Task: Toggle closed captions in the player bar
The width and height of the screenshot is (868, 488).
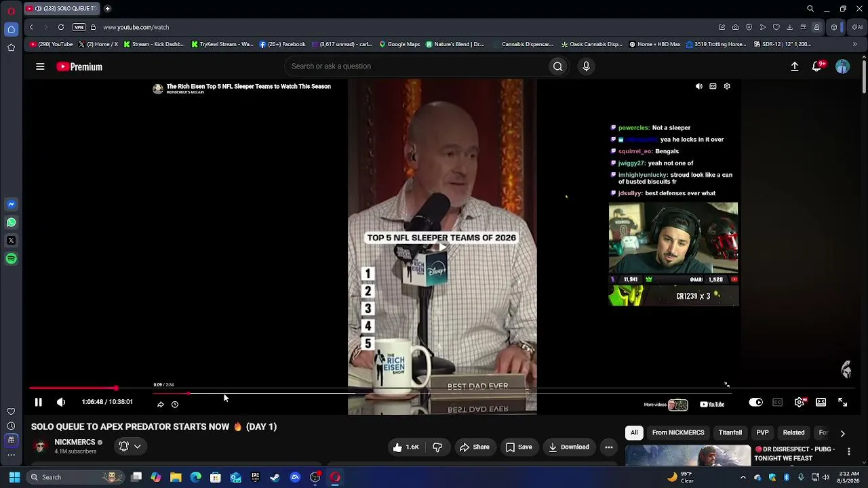Action: [x=778, y=403]
